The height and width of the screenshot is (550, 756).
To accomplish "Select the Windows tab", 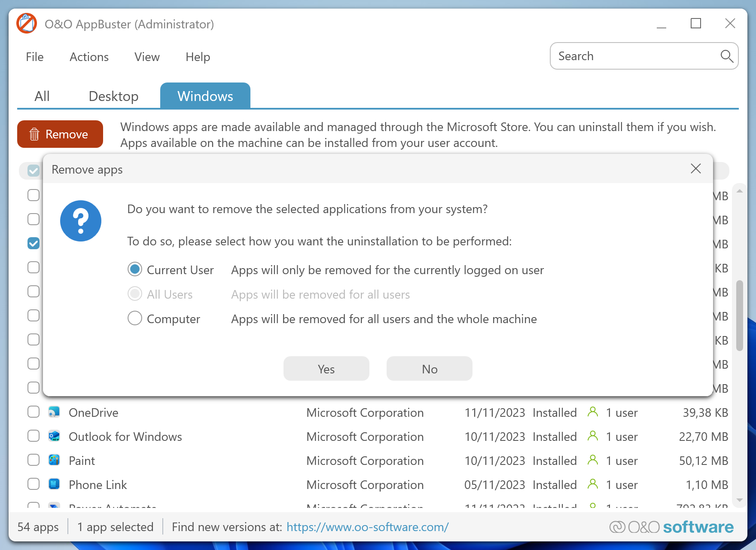I will tap(205, 96).
